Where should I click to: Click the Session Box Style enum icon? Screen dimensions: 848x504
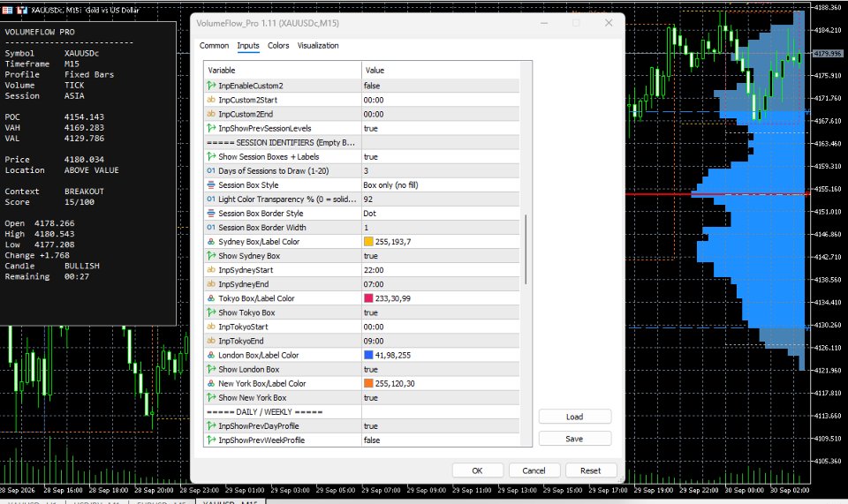(x=211, y=184)
